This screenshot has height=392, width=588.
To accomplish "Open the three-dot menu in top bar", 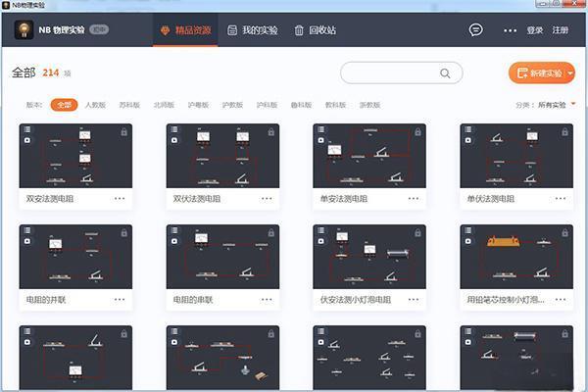I will tap(510, 30).
